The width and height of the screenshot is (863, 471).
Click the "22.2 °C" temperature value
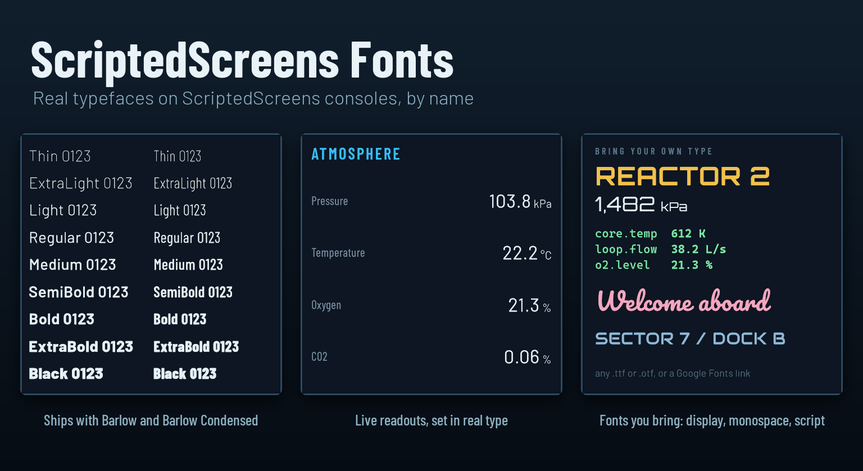coord(527,253)
